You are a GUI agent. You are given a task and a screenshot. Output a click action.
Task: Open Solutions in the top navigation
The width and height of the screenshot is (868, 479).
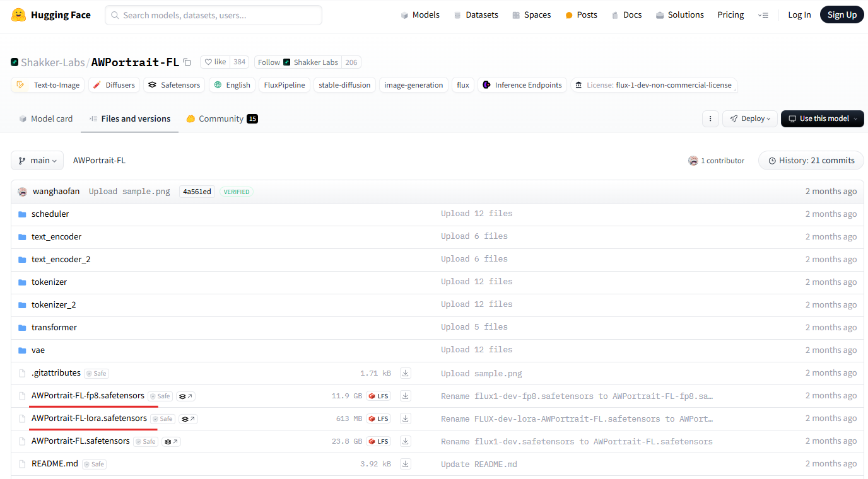(679, 14)
